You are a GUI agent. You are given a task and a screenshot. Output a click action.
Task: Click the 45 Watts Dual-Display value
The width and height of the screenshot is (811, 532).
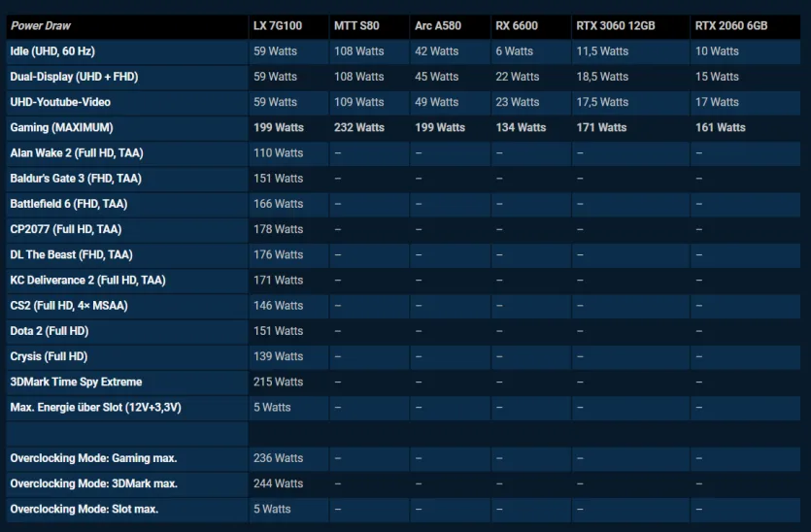point(436,77)
